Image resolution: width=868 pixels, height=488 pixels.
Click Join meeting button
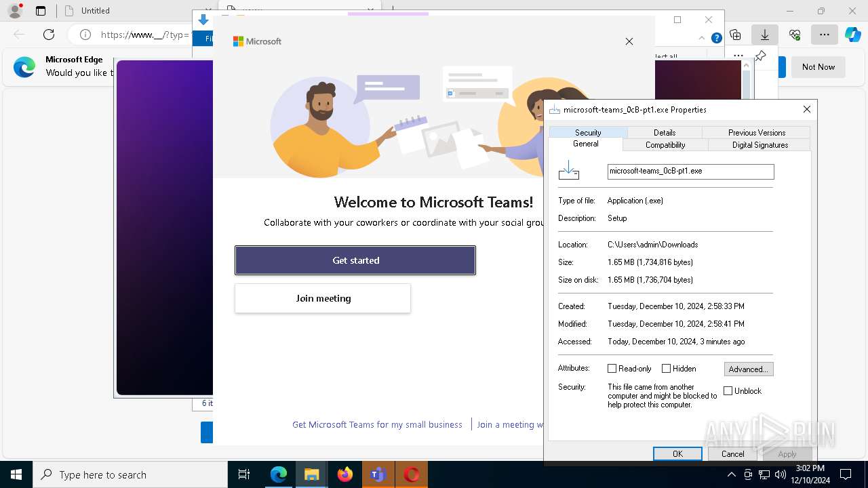pos(323,298)
